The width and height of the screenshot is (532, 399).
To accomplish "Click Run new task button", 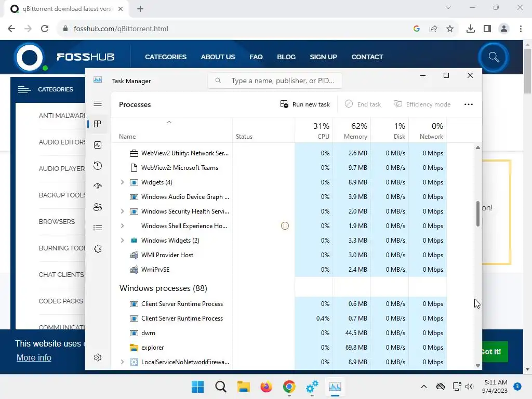I will pyautogui.click(x=305, y=104).
